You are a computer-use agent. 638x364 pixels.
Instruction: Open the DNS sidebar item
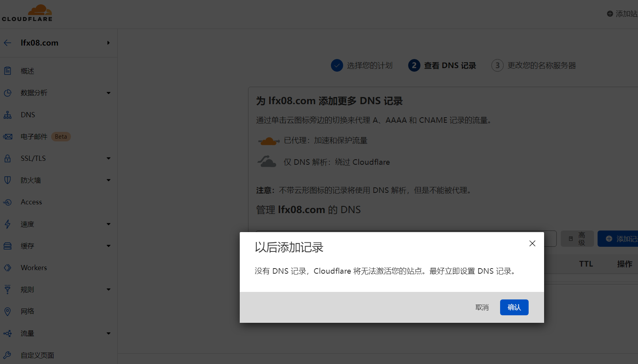pyautogui.click(x=28, y=115)
